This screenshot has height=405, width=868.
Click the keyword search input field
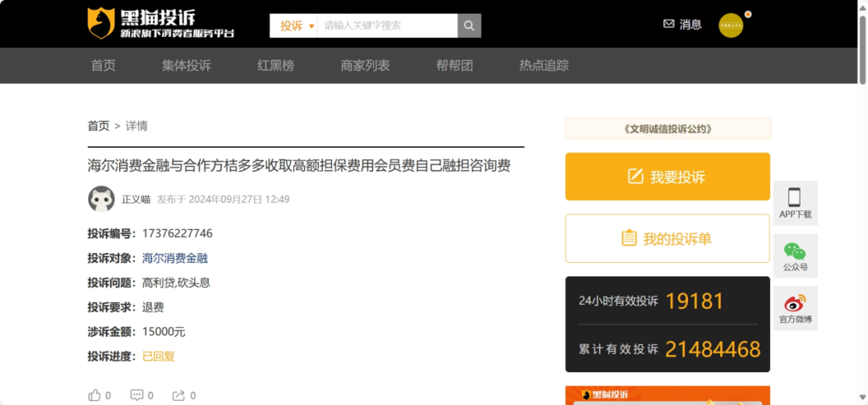[387, 26]
